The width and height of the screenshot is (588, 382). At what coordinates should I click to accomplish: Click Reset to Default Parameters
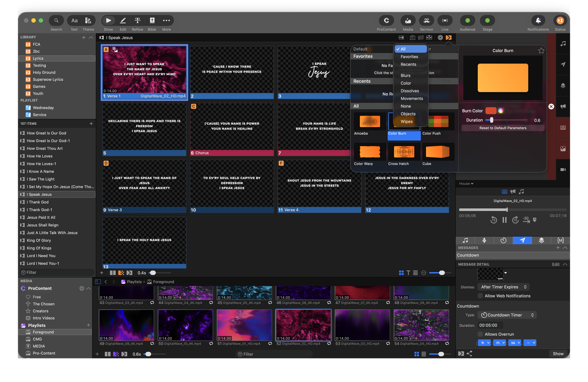coord(503,128)
